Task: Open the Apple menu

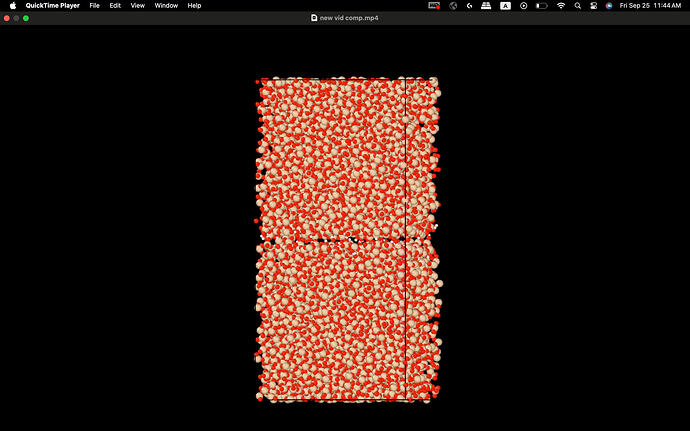Action: [13, 6]
